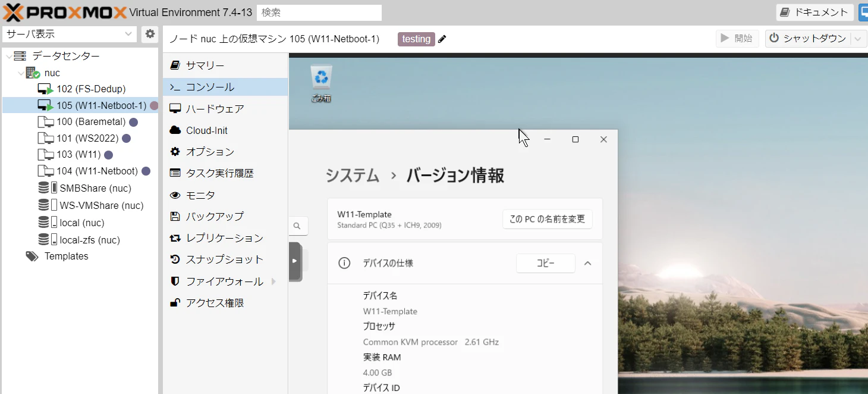Click the システム breadcrumb link
Viewport: 868px width, 394px height.
click(x=353, y=176)
